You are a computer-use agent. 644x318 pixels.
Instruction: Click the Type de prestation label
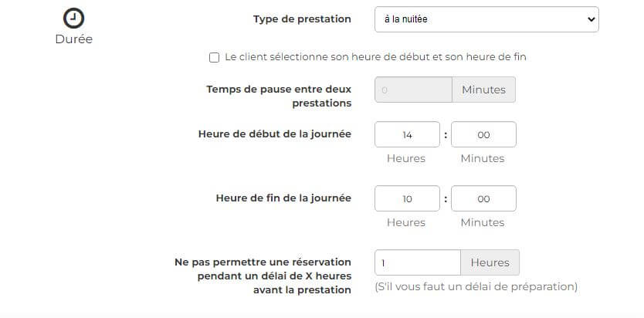point(302,19)
